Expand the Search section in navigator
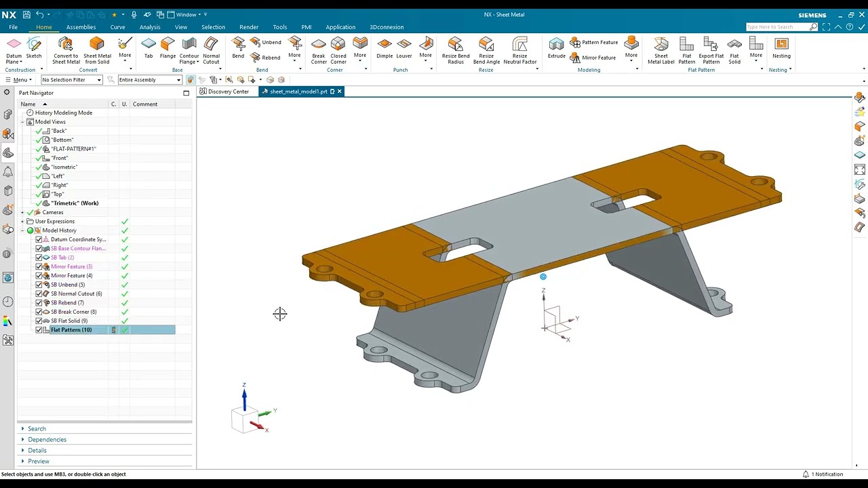Image resolution: width=868 pixels, height=488 pixels. pos(37,429)
